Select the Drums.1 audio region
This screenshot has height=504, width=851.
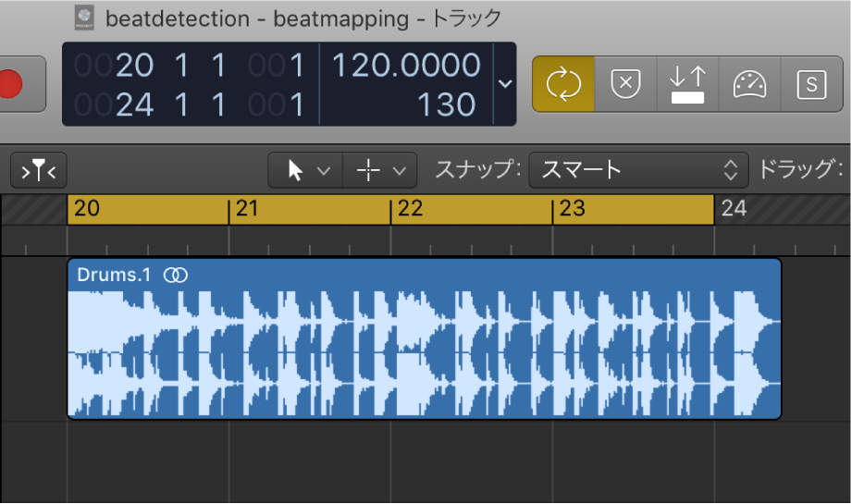[x=424, y=351]
